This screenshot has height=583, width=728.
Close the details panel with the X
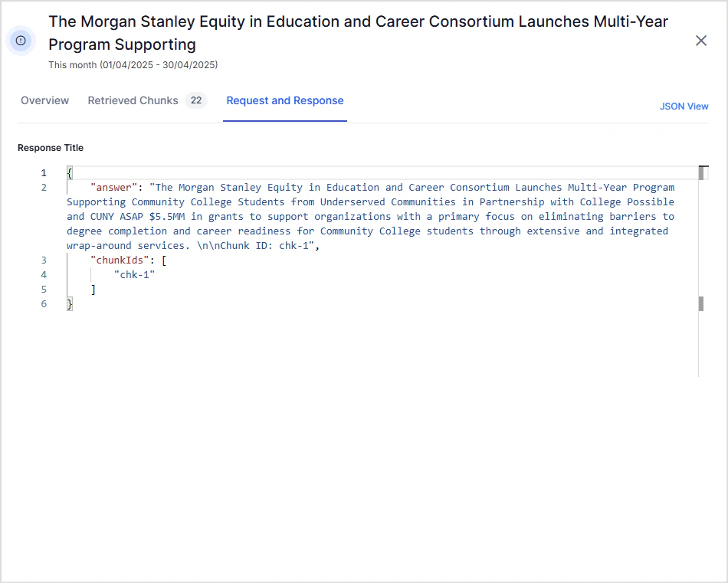[x=701, y=41]
